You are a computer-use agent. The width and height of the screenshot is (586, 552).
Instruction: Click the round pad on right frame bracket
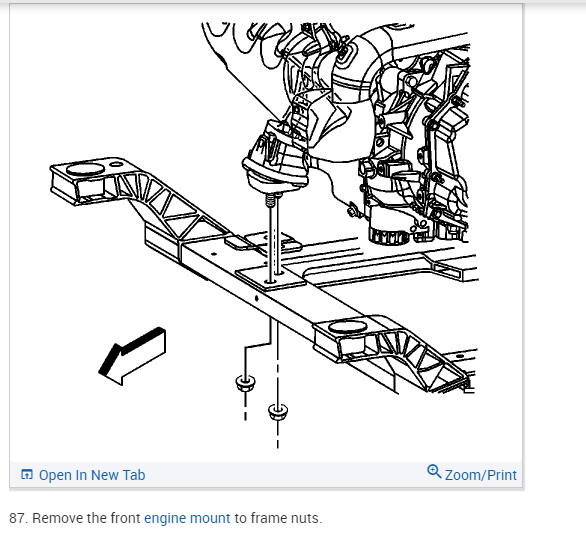click(348, 327)
